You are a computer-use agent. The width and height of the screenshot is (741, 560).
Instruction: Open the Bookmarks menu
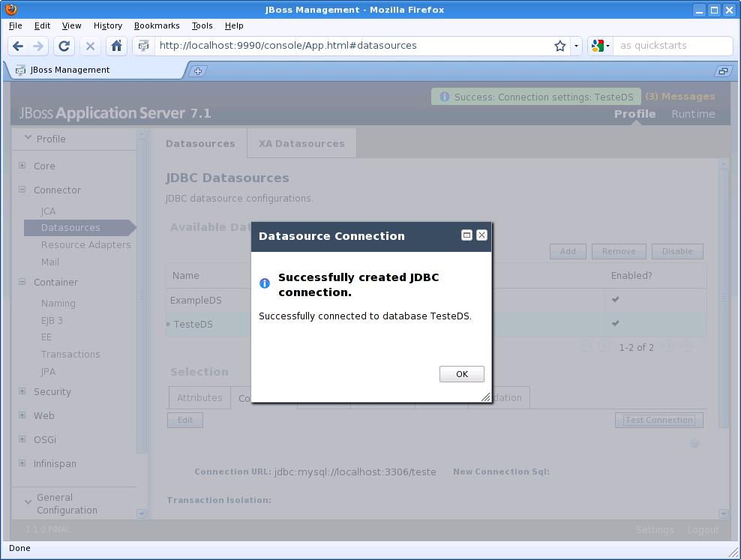tap(157, 25)
